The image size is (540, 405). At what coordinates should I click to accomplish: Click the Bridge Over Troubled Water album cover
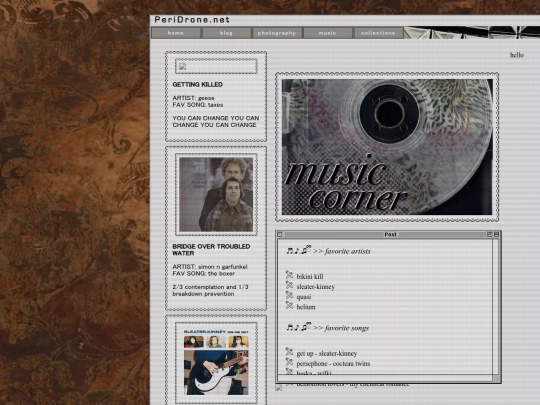pos(216,194)
